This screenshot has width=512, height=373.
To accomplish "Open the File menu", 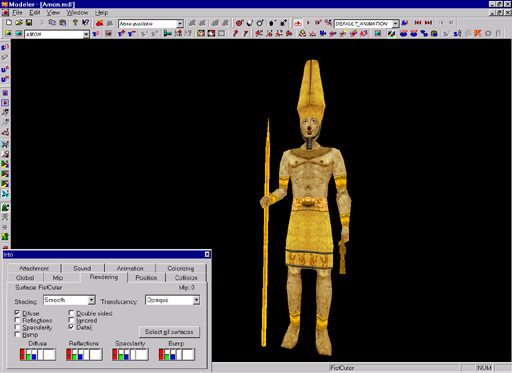I will click(x=17, y=13).
